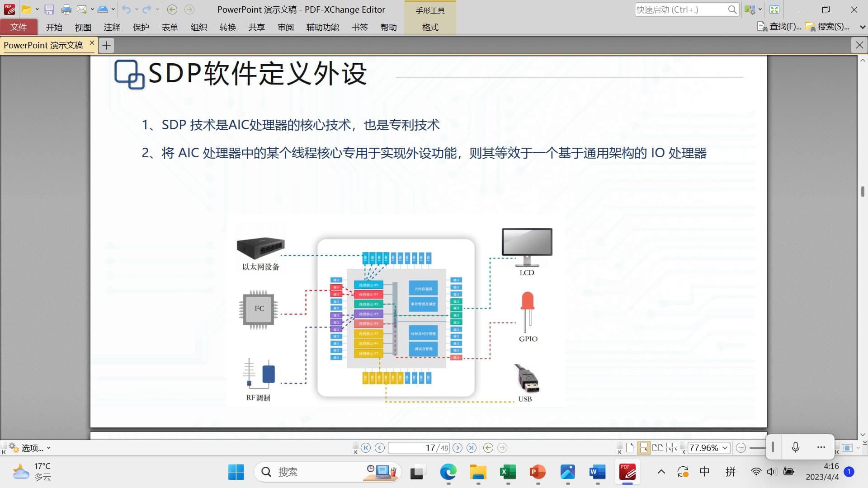868x488 pixels.
Task: Toggle continuous page layout mode
Action: pyautogui.click(x=643, y=448)
